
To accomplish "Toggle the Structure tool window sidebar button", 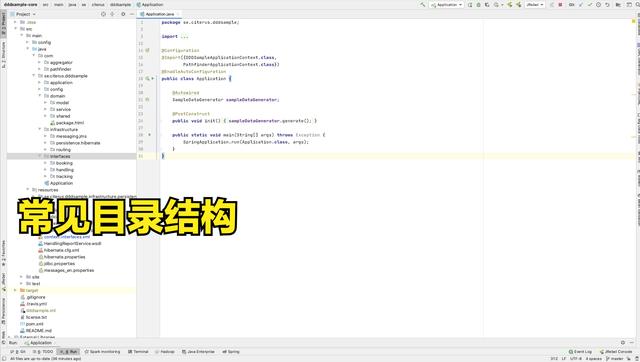I will 3,54.
